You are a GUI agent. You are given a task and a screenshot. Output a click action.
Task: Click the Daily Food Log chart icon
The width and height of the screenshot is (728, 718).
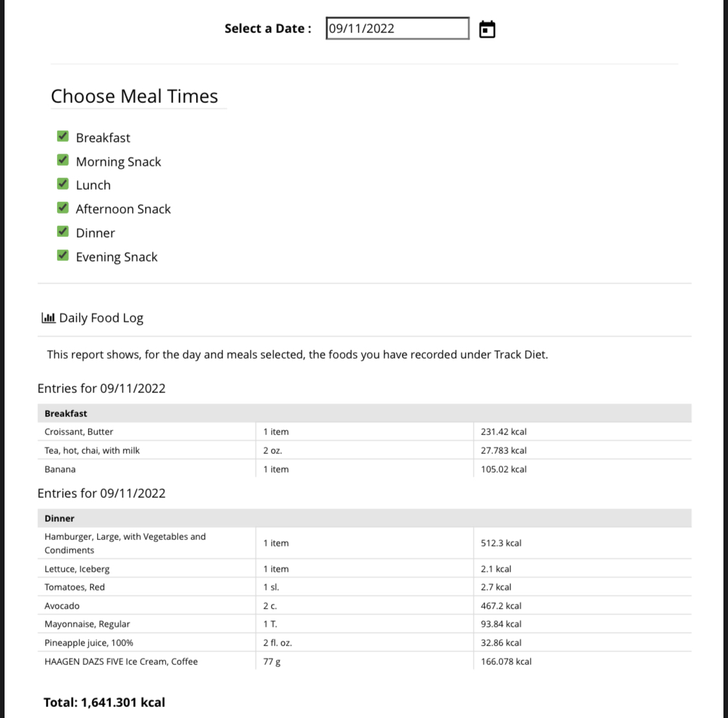tap(48, 318)
